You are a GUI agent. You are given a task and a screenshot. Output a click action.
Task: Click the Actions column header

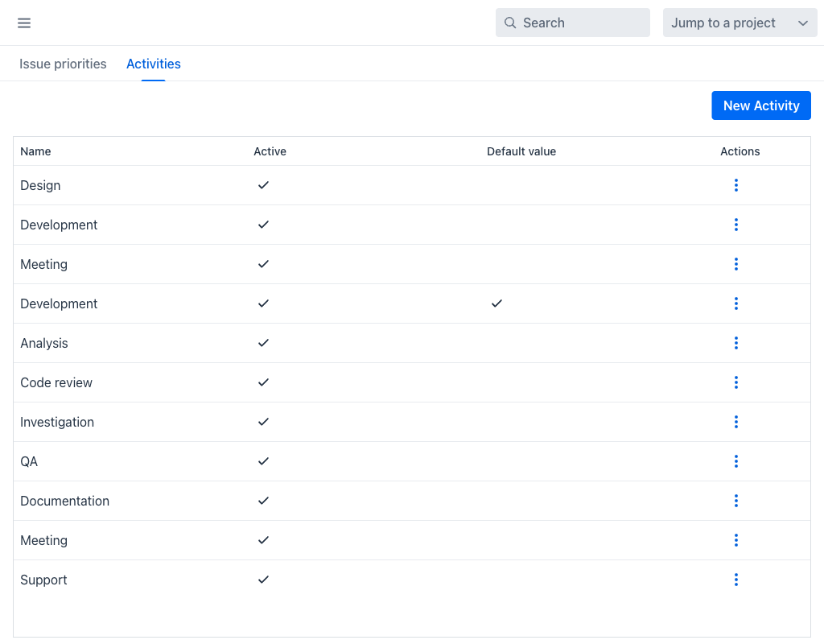(x=740, y=151)
